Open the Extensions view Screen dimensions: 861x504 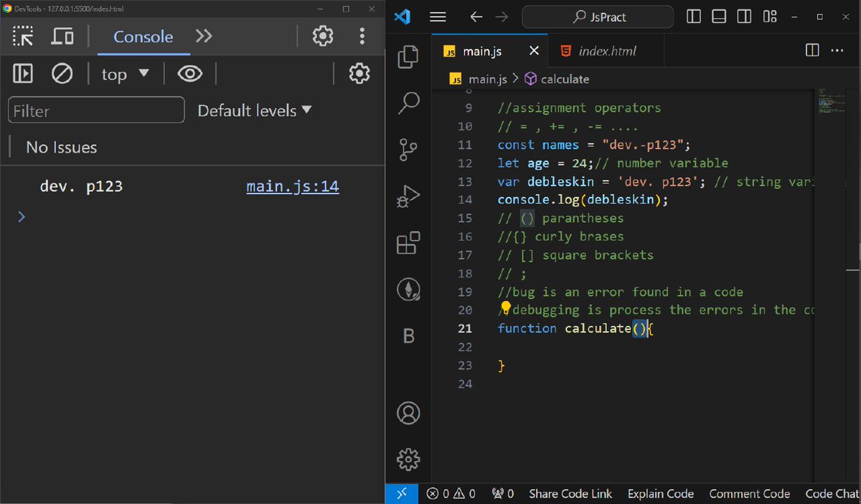(408, 243)
